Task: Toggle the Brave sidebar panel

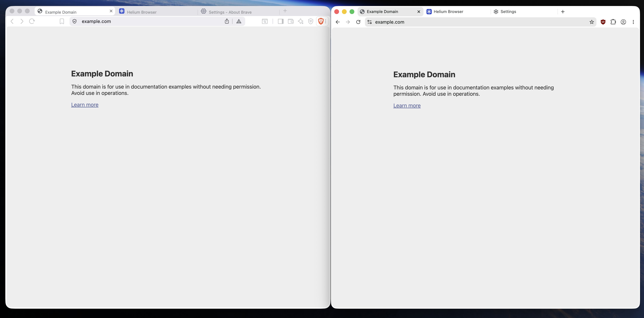Action: (x=281, y=21)
